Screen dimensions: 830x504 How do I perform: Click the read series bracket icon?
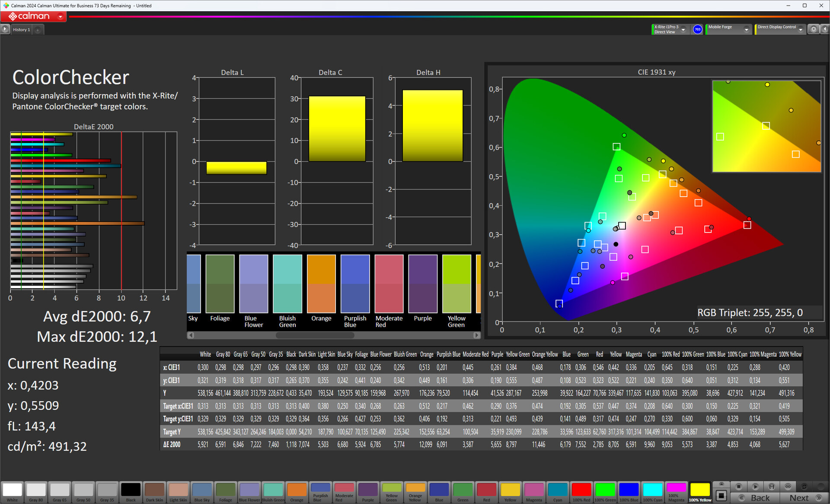[x=772, y=486]
